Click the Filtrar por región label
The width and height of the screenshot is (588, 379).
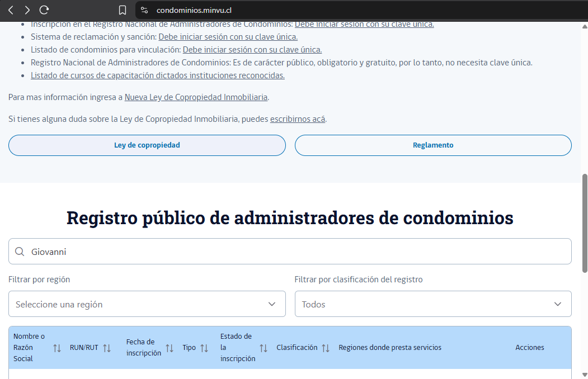[x=39, y=279]
